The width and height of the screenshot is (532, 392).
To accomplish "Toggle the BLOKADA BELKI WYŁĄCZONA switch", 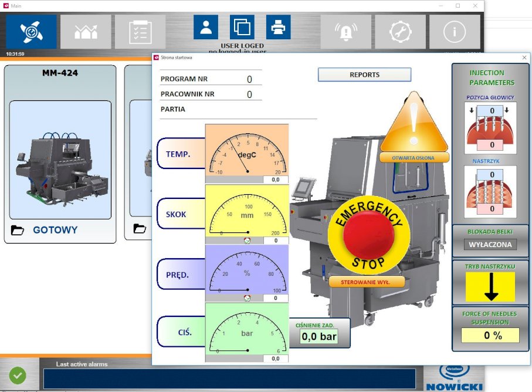I will click(x=490, y=244).
